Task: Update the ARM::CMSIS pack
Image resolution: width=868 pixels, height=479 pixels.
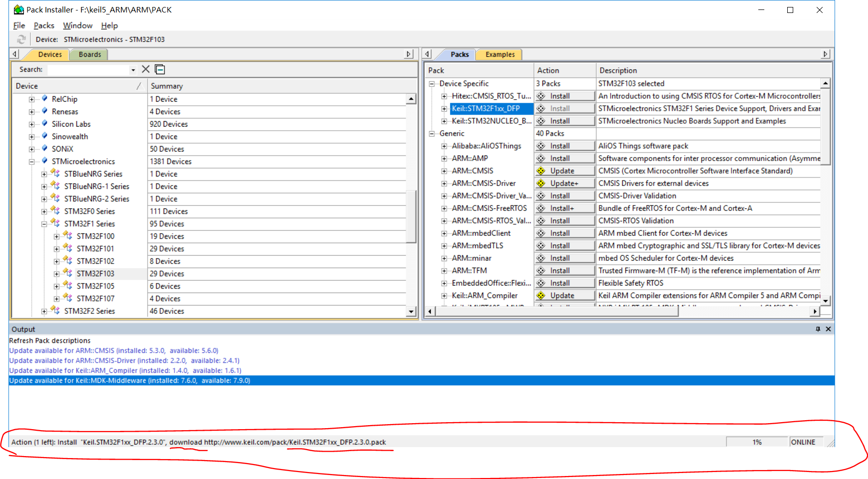Action: tap(565, 171)
